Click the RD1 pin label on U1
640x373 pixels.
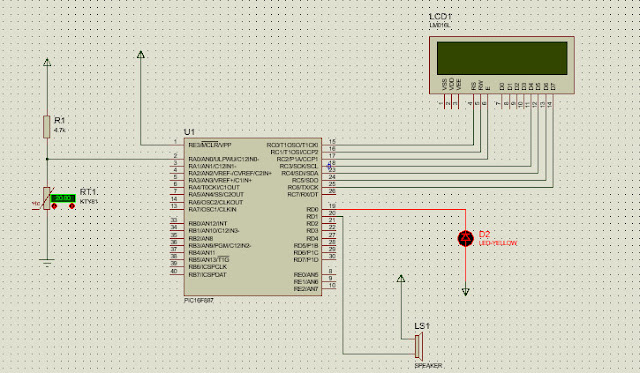[x=312, y=216]
